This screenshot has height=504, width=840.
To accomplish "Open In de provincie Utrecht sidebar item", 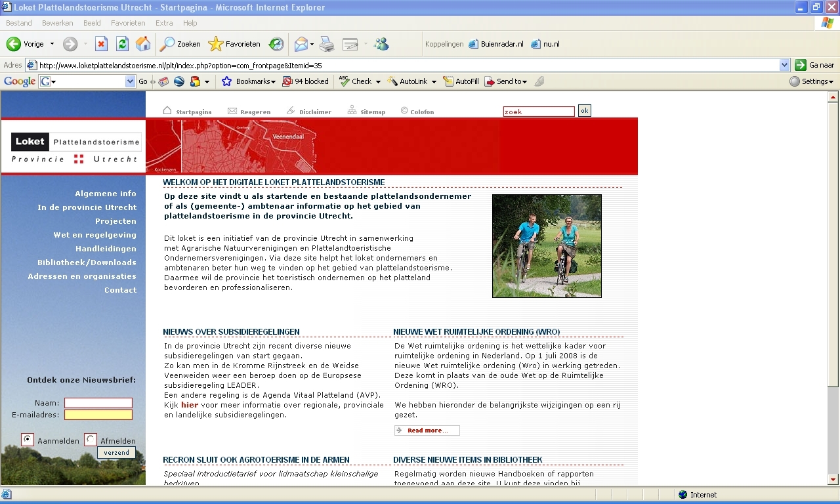I will [x=87, y=207].
